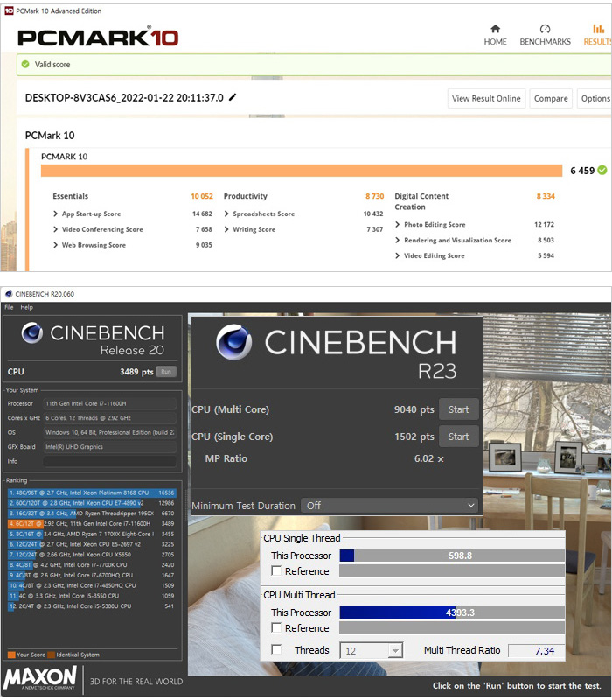The image size is (612, 700).
Task: Click the Productivity score 8 730
Action: (375, 196)
